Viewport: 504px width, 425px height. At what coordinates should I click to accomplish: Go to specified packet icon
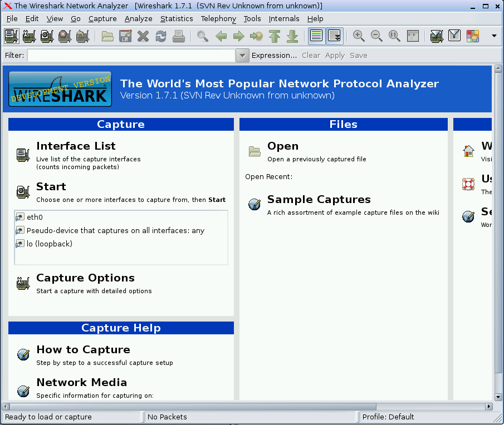click(x=256, y=36)
